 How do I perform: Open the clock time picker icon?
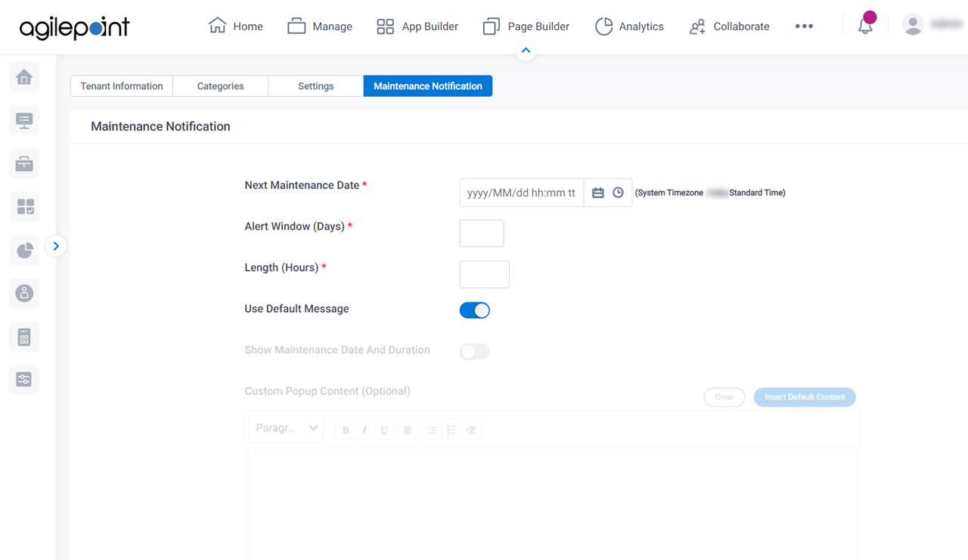[x=619, y=193]
